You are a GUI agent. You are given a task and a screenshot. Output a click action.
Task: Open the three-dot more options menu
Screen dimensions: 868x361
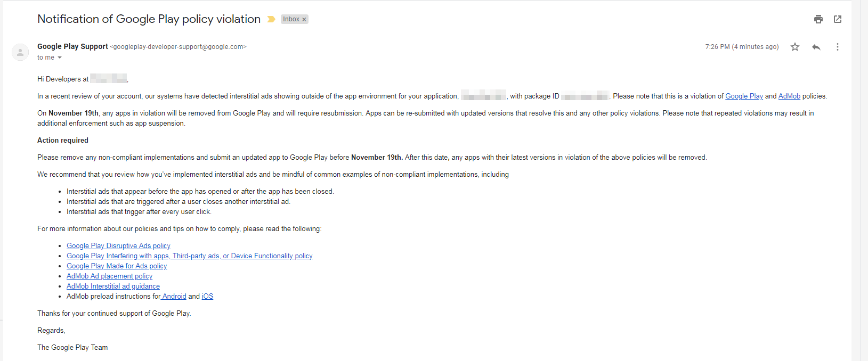(x=838, y=47)
